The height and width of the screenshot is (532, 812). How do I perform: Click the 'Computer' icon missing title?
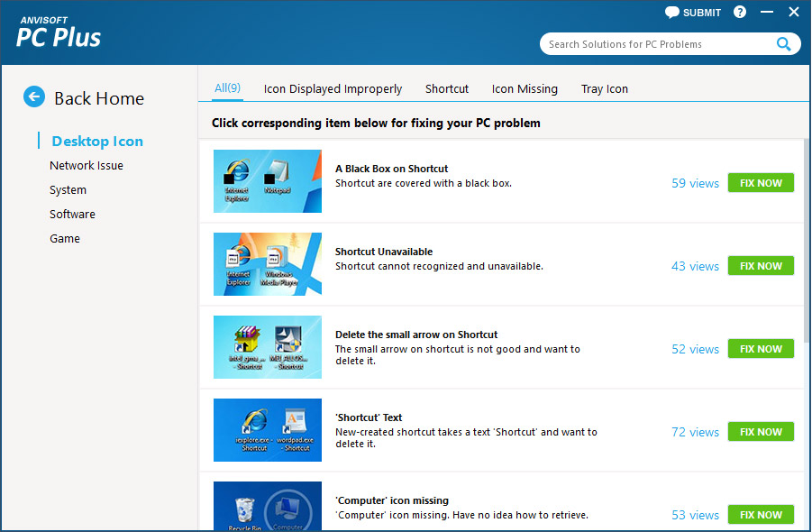(x=392, y=500)
